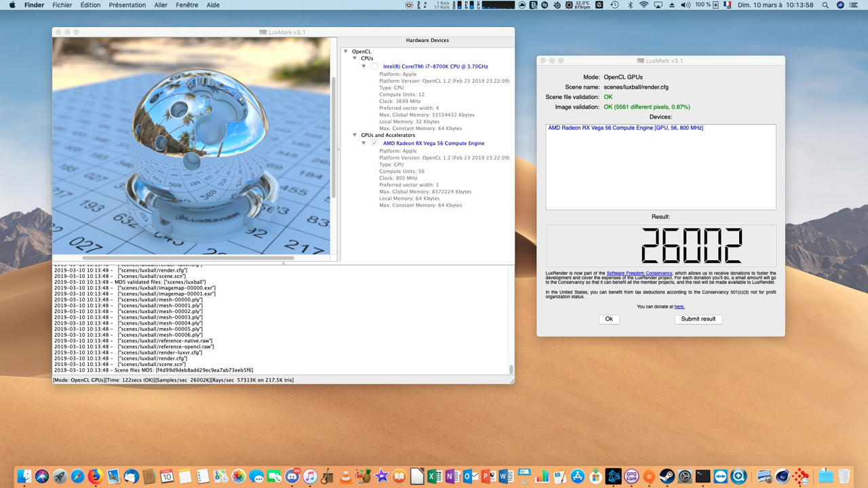Open the Édition menu
The height and width of the screenshot is (488, 868).
coord(90,5)
